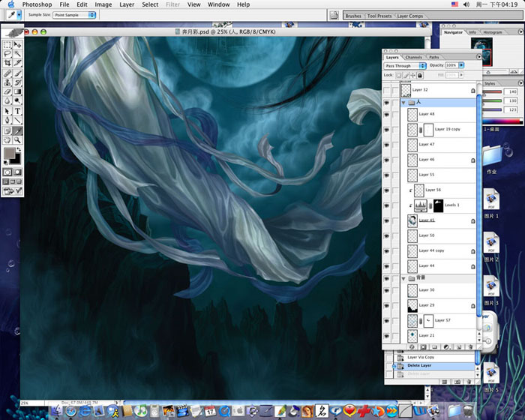Switch to Quick Mask mode
The height and width of the screenshot is (420, 525).
tap(17, 172)
